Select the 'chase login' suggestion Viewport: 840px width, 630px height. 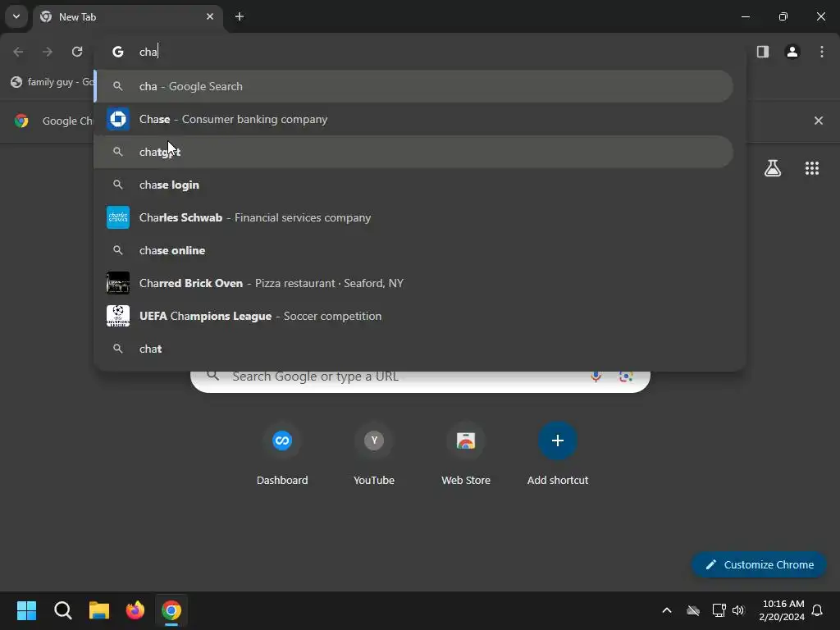(413, 185)
